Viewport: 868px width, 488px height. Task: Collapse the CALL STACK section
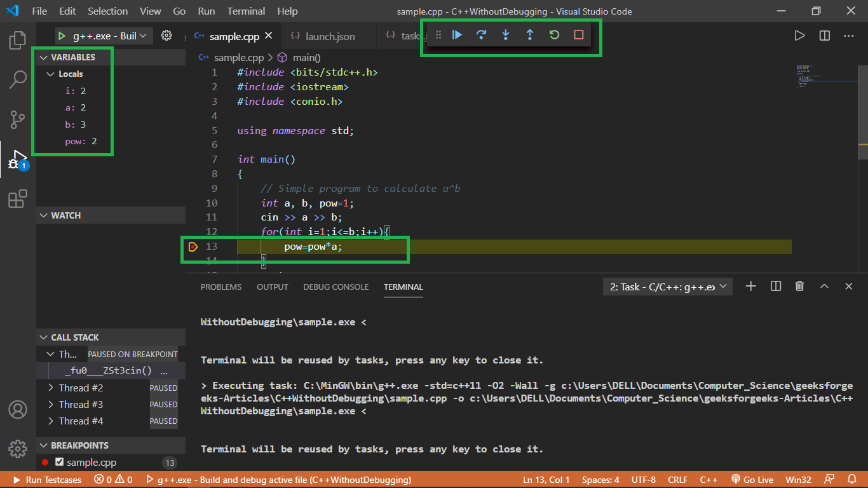click(111, 337)
